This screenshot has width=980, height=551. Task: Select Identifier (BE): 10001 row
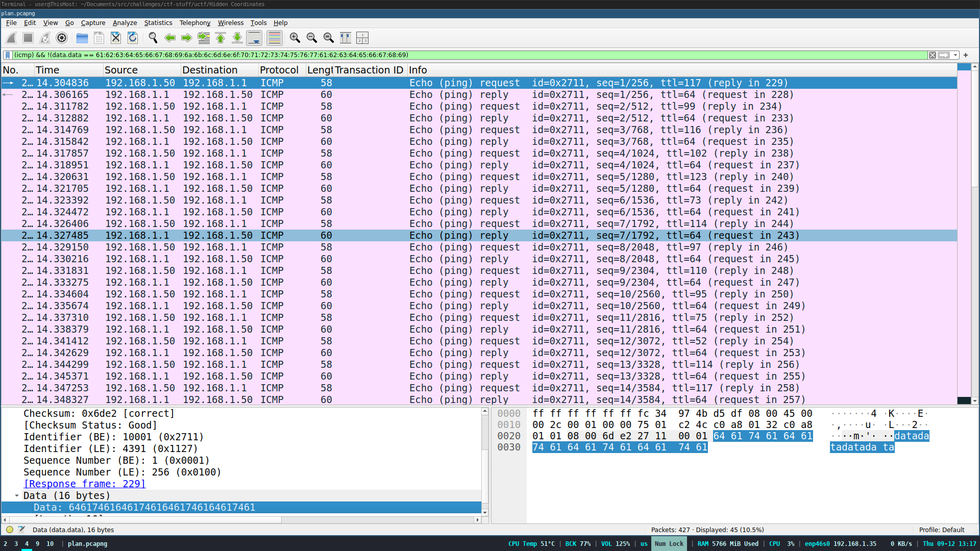(241, 437)
